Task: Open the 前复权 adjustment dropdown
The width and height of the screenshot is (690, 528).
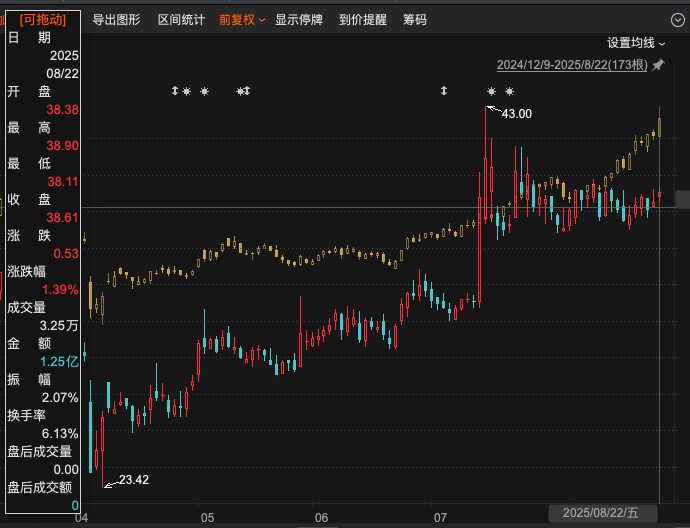Action: [x=242, y=19]
